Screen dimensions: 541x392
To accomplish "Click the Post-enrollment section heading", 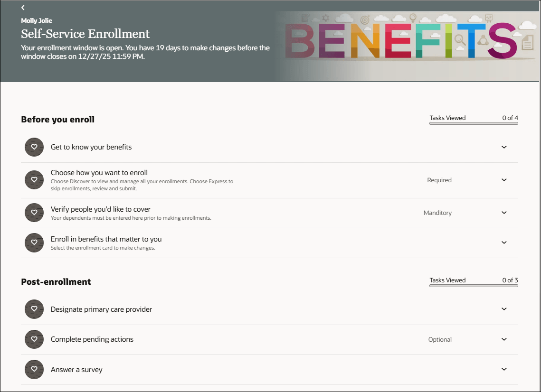I will [56, 281].
